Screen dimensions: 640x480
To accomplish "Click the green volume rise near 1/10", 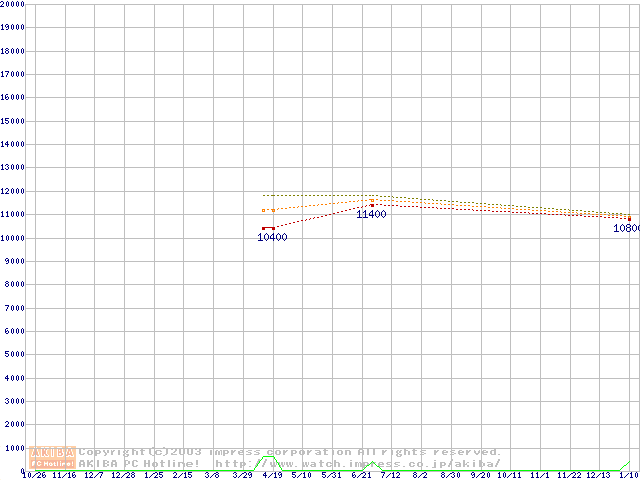I will coord(627,464).
